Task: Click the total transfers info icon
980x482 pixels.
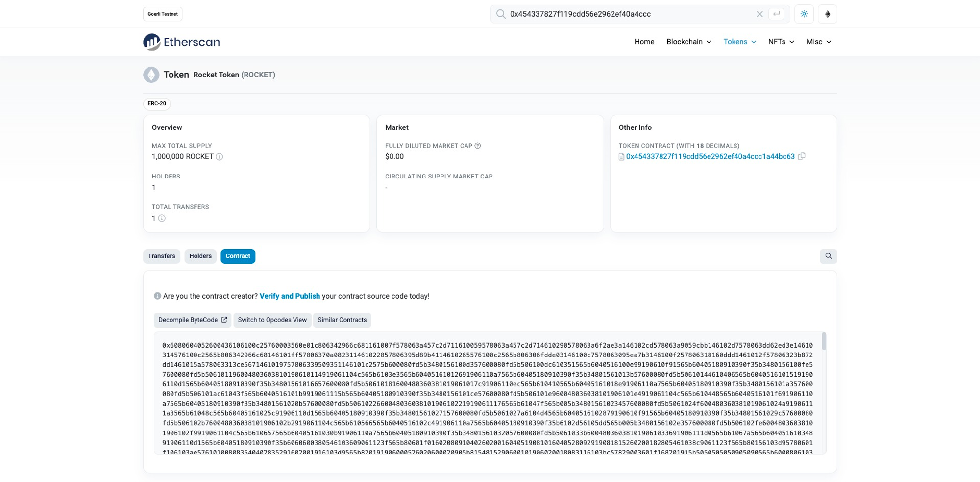Action: click(x=162, y=218)
